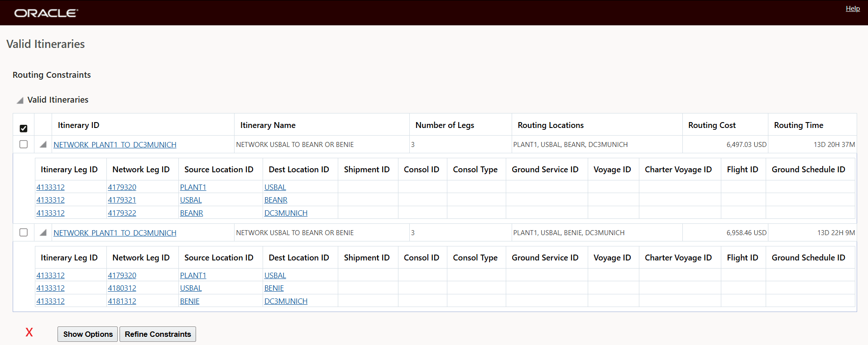Open network leg 4181312
This screenshot has width=868, height=345.
(122, 301)
